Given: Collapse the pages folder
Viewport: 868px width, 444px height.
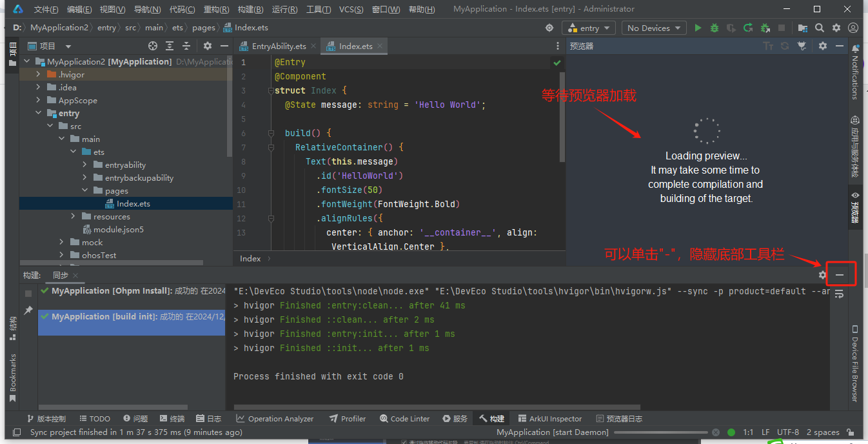Looking at the screenshot, I should (85, 191).
